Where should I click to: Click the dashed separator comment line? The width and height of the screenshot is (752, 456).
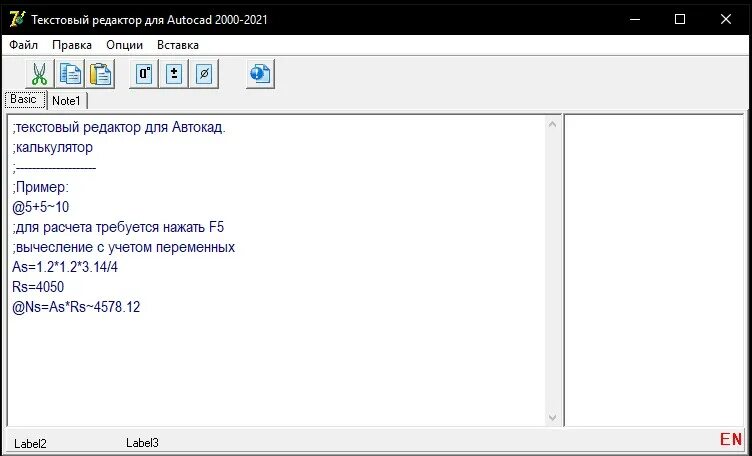coord(54,167)
